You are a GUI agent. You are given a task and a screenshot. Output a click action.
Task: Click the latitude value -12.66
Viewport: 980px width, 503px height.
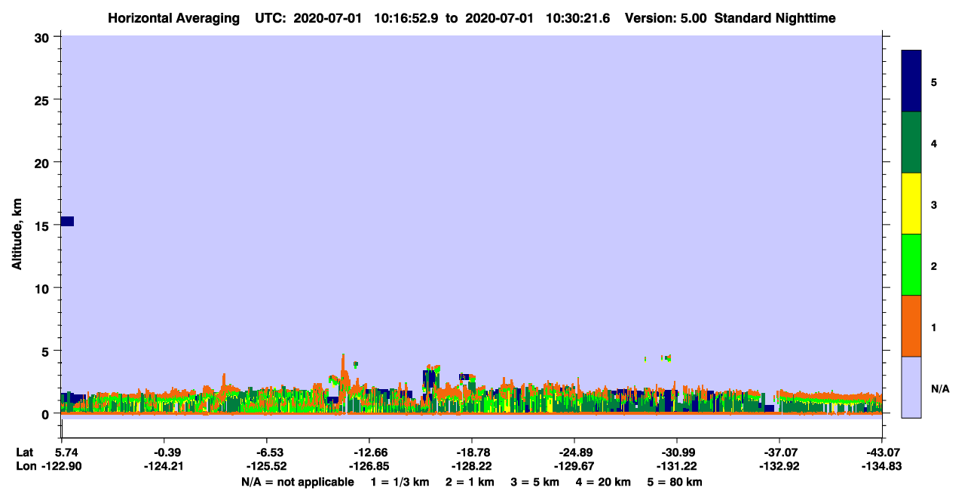[x=369, y=452]
